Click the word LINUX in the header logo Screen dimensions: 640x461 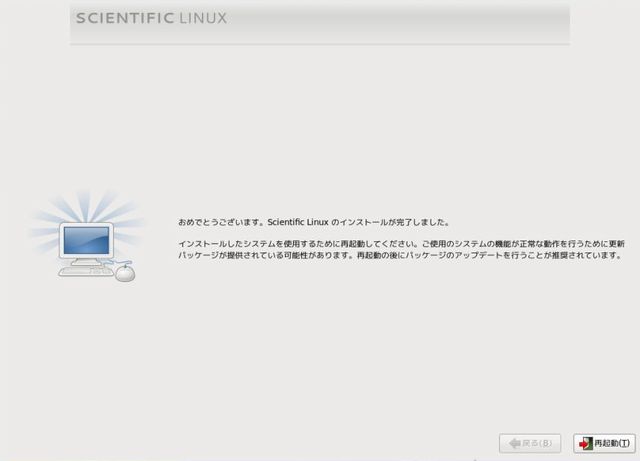point(202,18)
